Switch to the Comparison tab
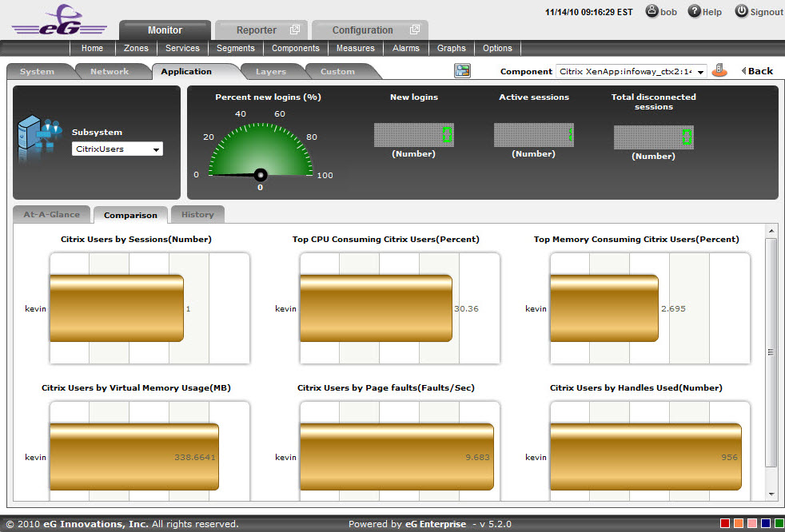The height and width of the screenshot is (532, 785). pyautogui.click(x=130, y=215)
